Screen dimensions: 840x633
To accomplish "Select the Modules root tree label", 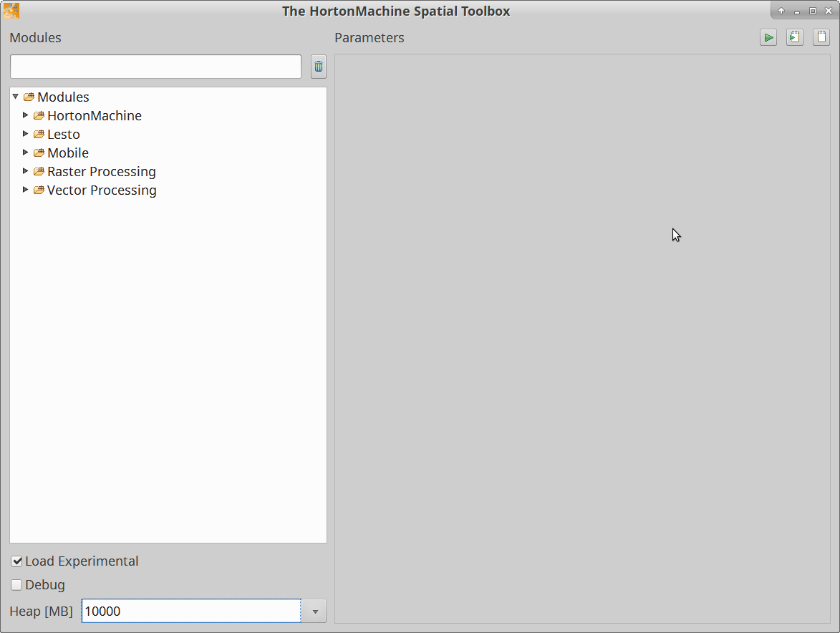I will tap(63, 97).
